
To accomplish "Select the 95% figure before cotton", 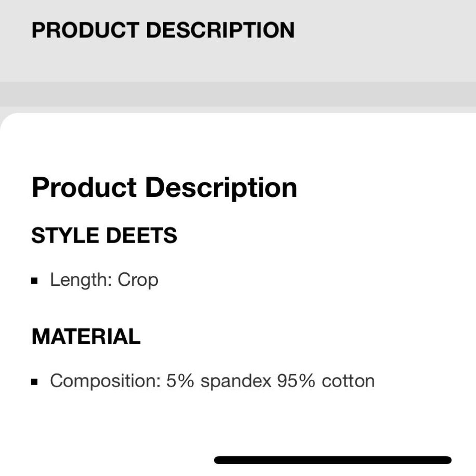I will coord(296,381).
